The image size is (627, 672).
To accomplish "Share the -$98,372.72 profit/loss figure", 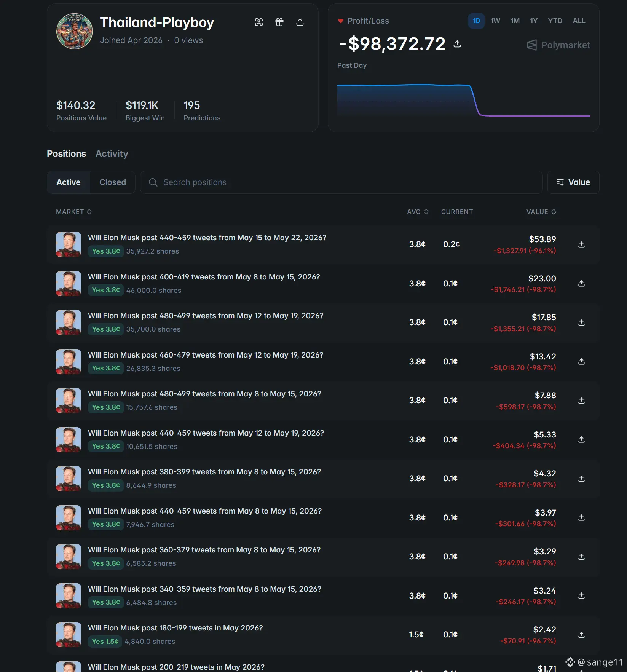I will pos(457,44).
